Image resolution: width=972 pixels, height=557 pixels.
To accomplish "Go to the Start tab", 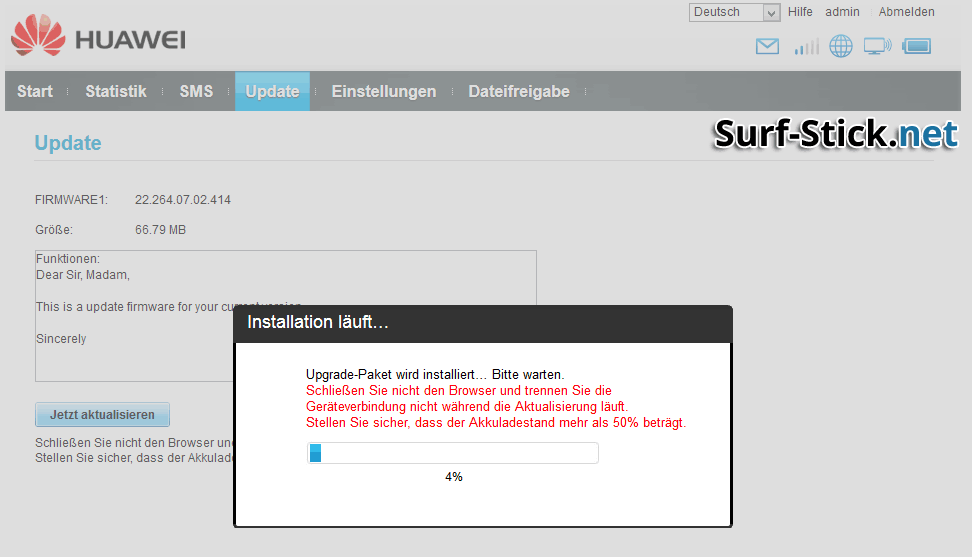I will [x=35, y=91].
